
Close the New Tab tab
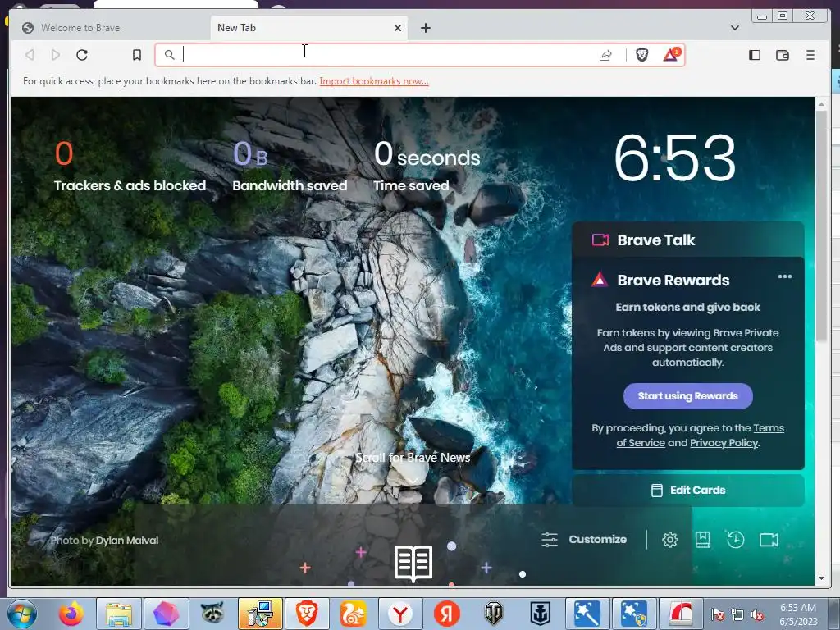(398, 28)
